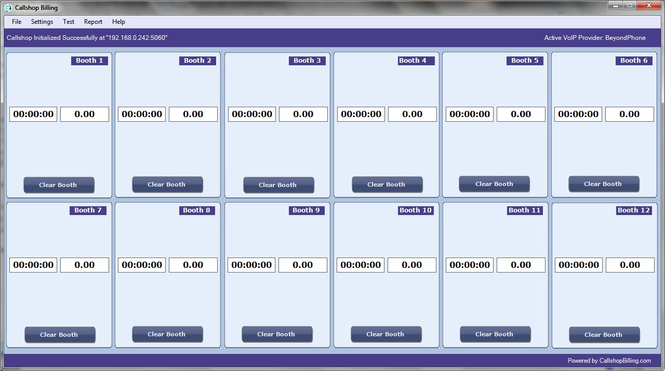Click Booth 9 call timer field
Screen dimensions: 665x371
point(251,265)
